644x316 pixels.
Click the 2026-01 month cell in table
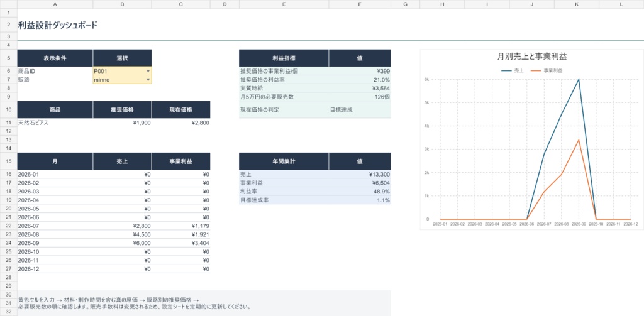click(x=55, y=174)
